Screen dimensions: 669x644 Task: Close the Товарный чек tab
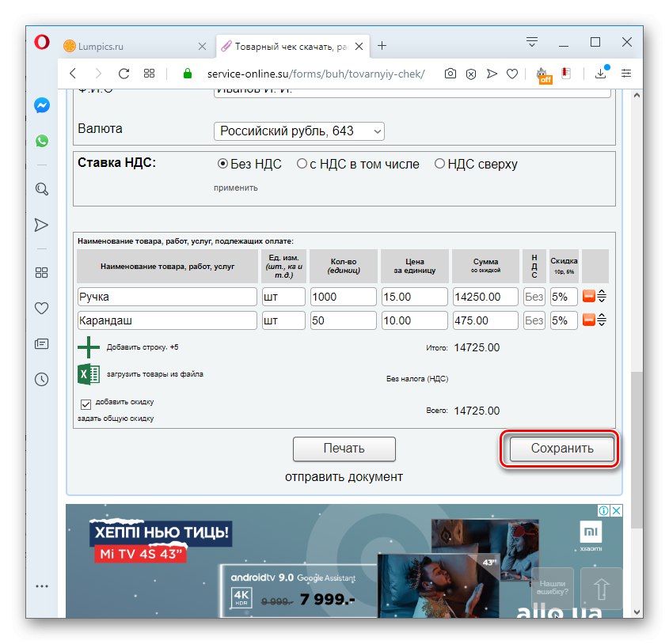tap(359, 46)
